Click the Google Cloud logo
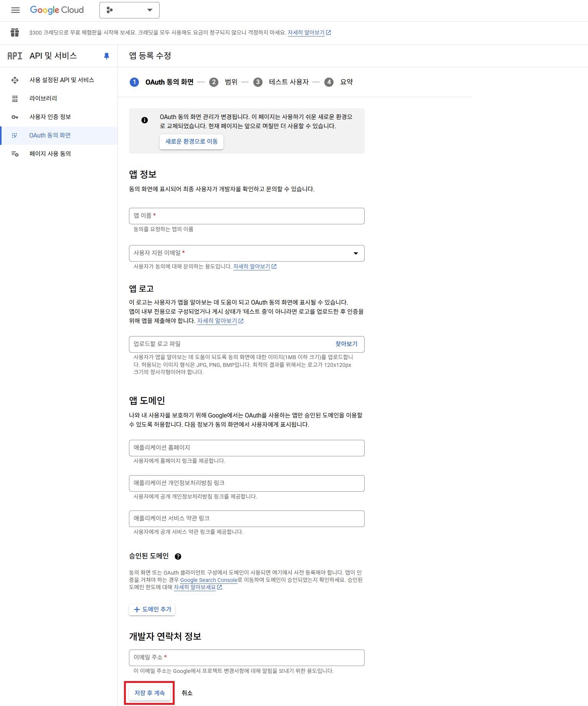 tap(57, 10)
